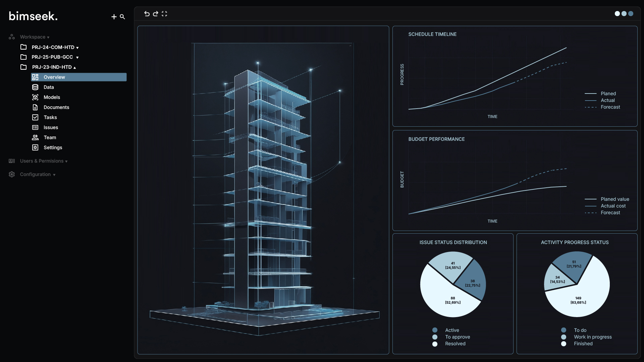This screenshot has width=644, height=362.
Task: Click the search magnifier icon
Action: pos(122,17)
